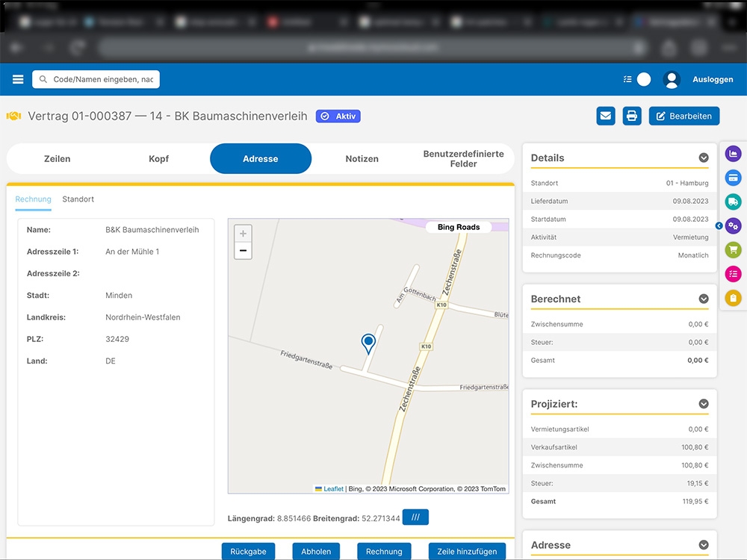Select the Standort address sub-tab

(78, 199)
